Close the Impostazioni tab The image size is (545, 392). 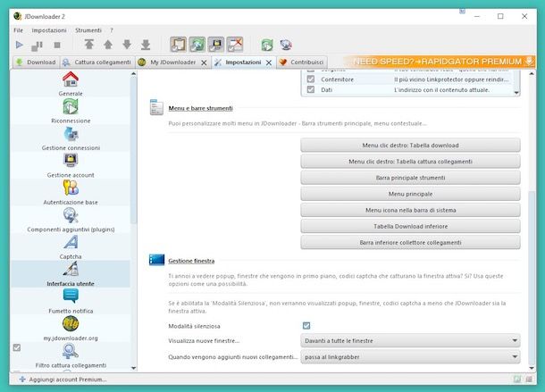point(269,63)
